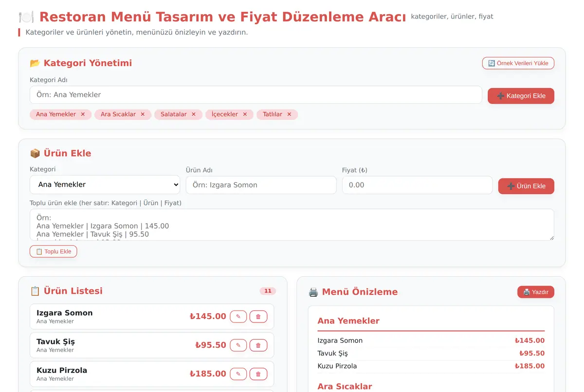Delete the Kuzu Pirzola product
Image resolution: width=584 pixels, height=392 pixels.
(x=258, y=374)
